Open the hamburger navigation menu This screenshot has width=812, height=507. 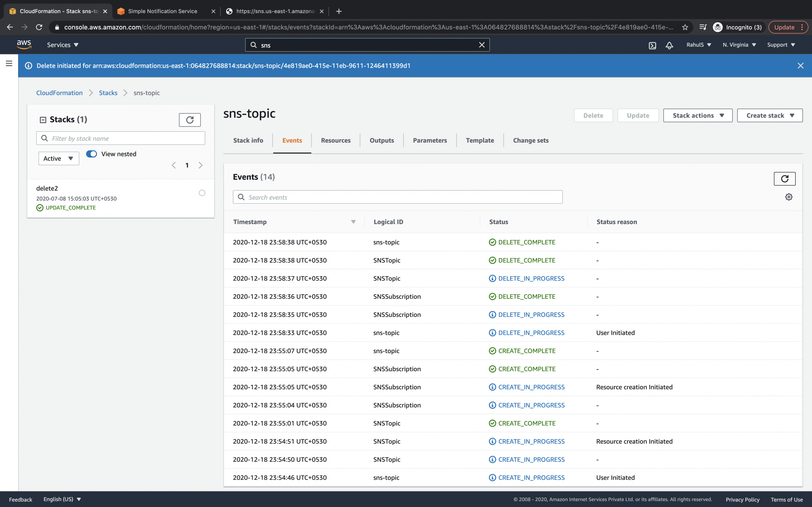pos(9,63)
